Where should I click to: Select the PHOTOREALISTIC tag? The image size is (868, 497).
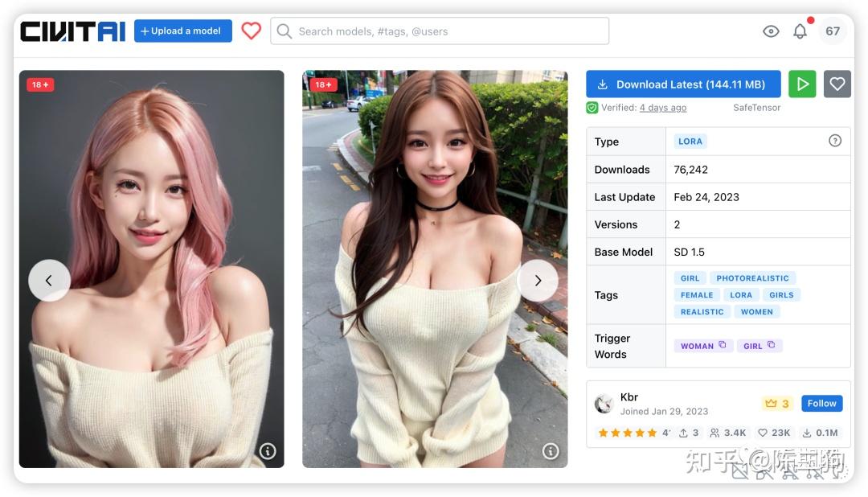[x=753, y=277]
